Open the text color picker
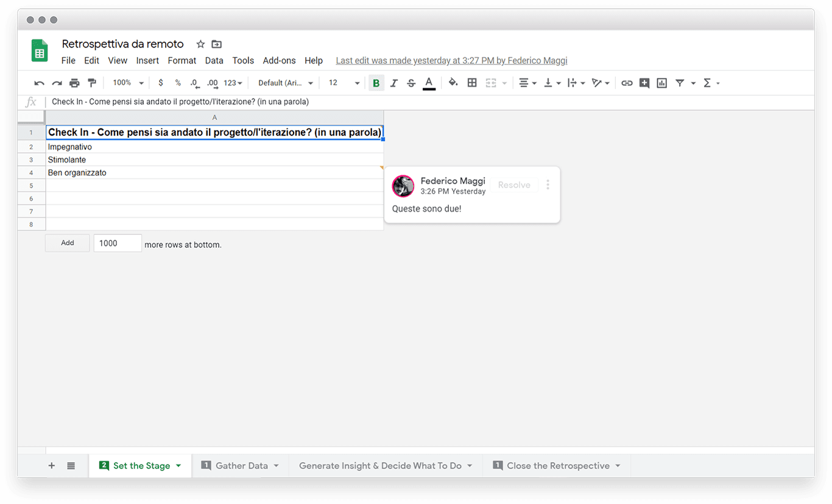 pos(429,83)
